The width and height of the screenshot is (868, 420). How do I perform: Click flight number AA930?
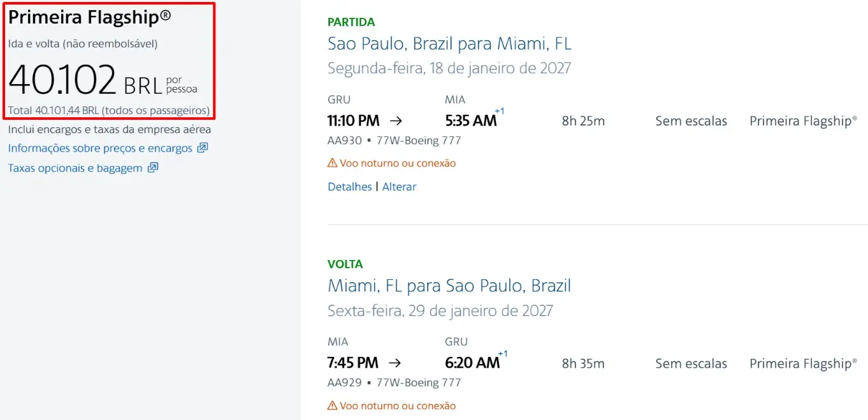click(345, 141)
